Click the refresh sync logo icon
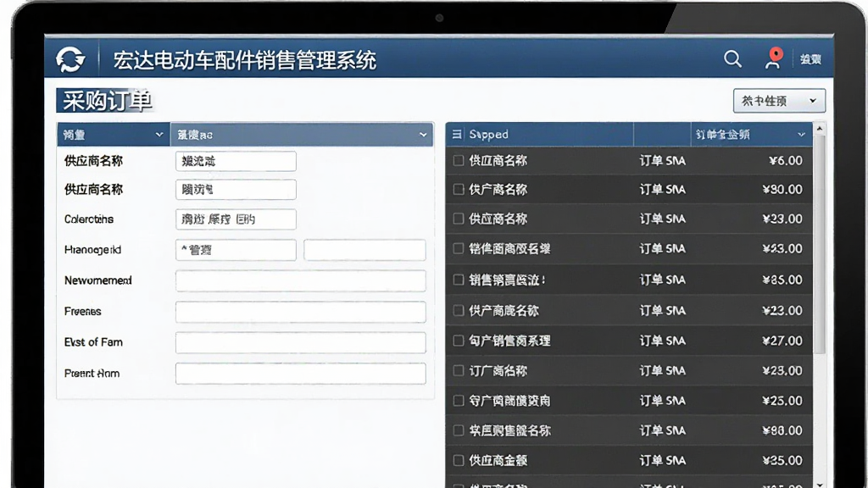 (x=70, y=59)
